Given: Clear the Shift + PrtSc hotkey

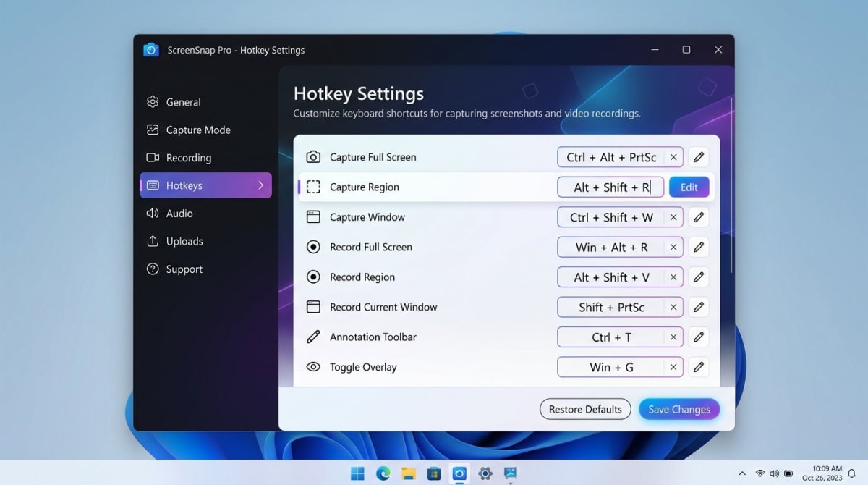Looking at the screenshot, I should click(673, 307).
